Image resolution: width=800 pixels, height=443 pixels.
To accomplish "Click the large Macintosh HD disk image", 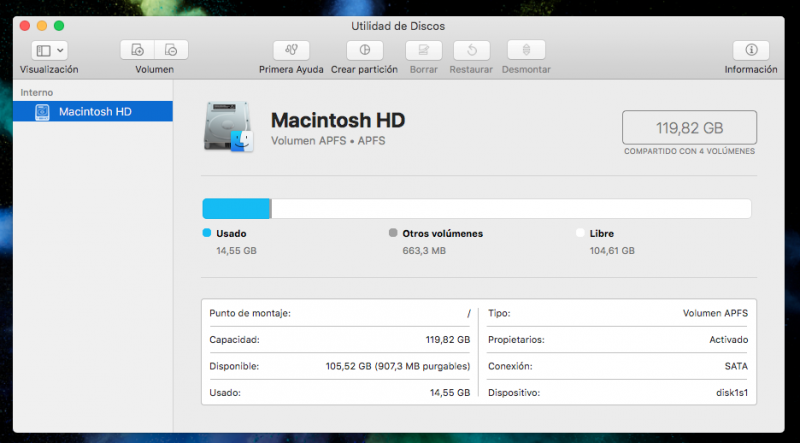I will pos(228,127).
